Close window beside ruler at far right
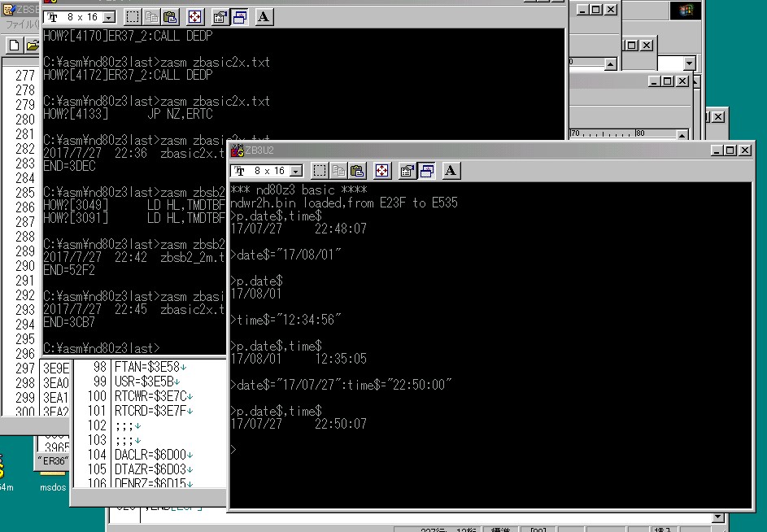The width and height of the screenshot is (767, 532). click(718, 117)
